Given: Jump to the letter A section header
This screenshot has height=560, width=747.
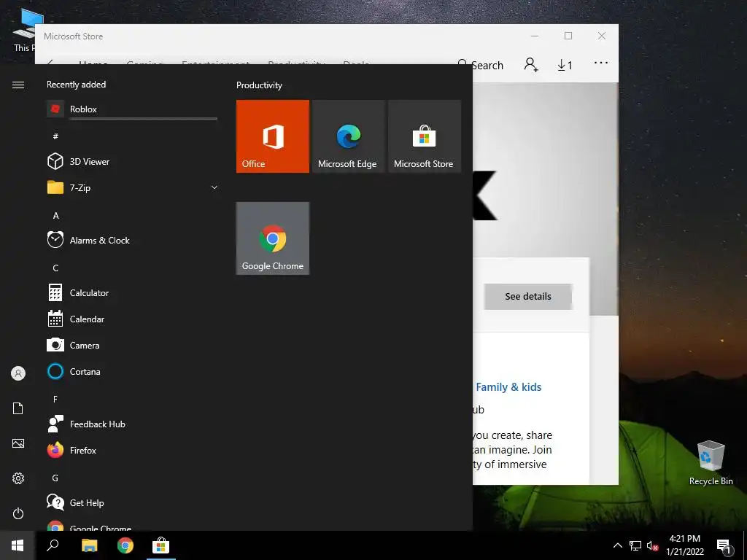Looking at the screenshot, I should [55, 216].
